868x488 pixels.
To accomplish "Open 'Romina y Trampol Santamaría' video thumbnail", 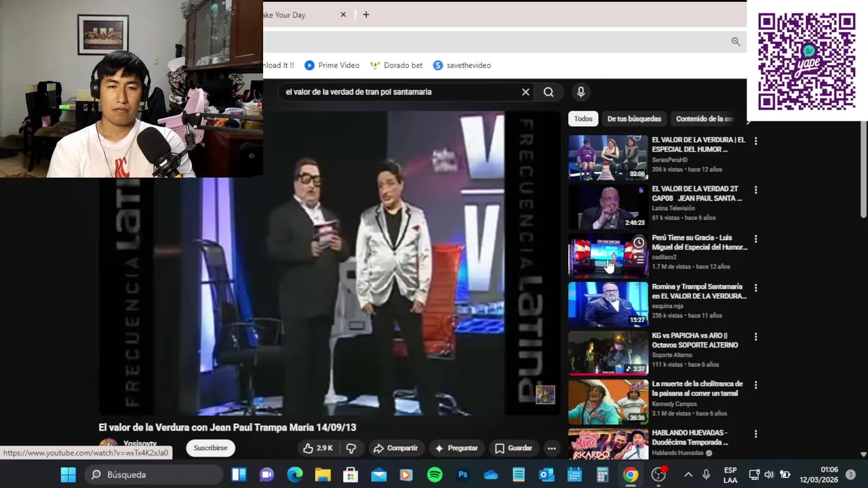I will click(x=608, y=304).
